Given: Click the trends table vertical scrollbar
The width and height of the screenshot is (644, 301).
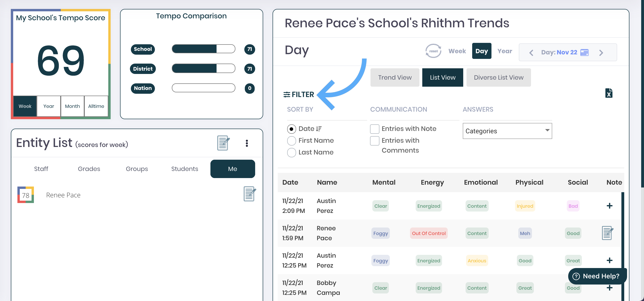Looking at the screenshot, I should (x=623, y=246).
